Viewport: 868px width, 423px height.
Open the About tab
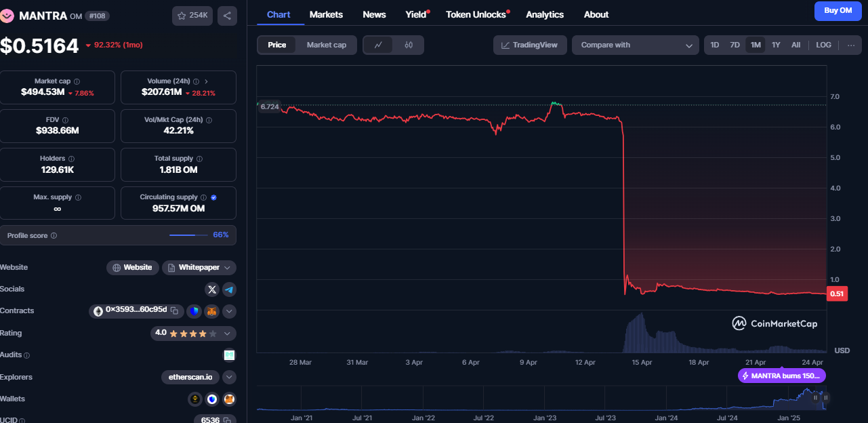pos(596,14)
